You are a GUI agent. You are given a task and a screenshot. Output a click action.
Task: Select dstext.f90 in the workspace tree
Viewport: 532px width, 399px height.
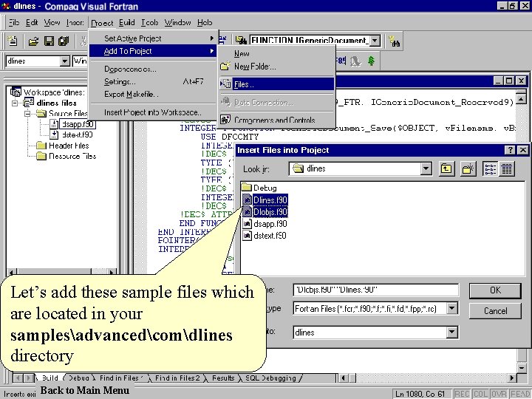[77, 134]
